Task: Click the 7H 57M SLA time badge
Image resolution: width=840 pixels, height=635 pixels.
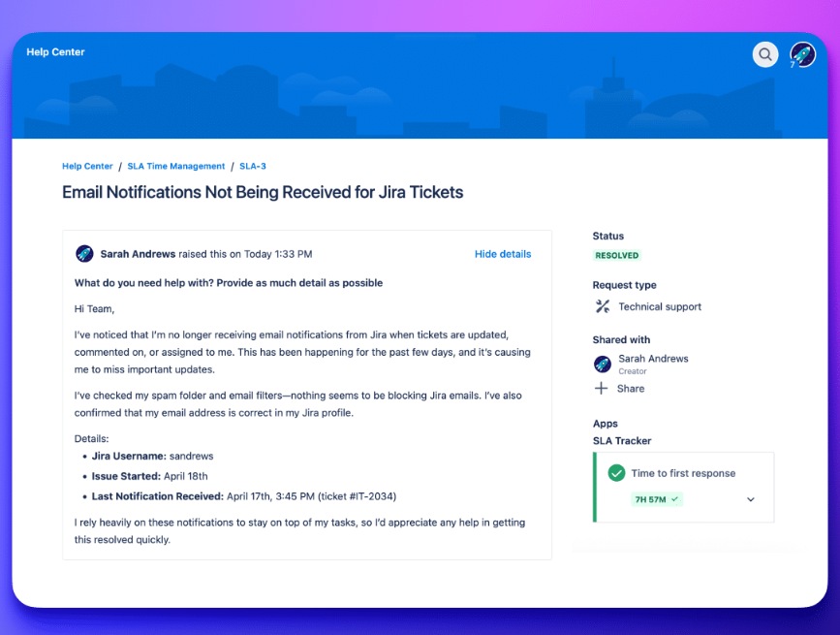Action: [657, 499]
